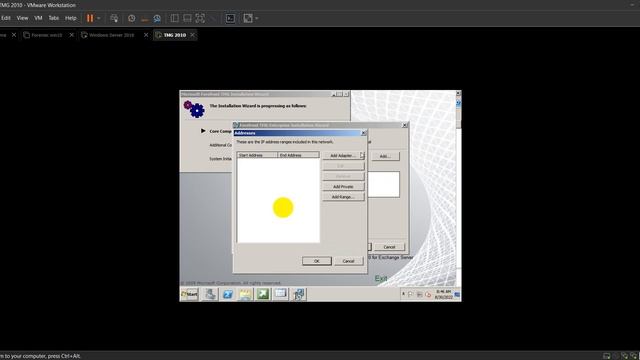Viewport: 640px width, 360px height.
Task: Click the guest network tray icon
Action: 420,294
